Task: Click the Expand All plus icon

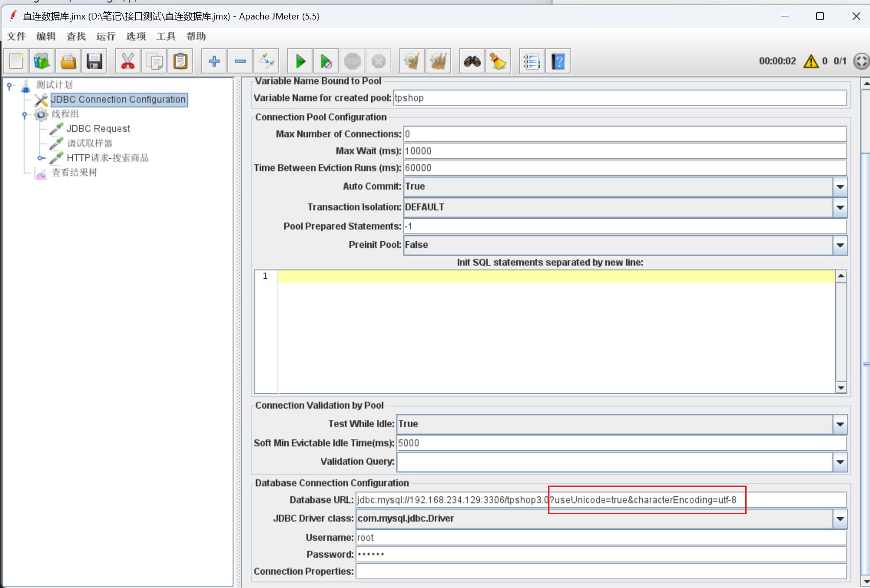Action: click(214, 61)
